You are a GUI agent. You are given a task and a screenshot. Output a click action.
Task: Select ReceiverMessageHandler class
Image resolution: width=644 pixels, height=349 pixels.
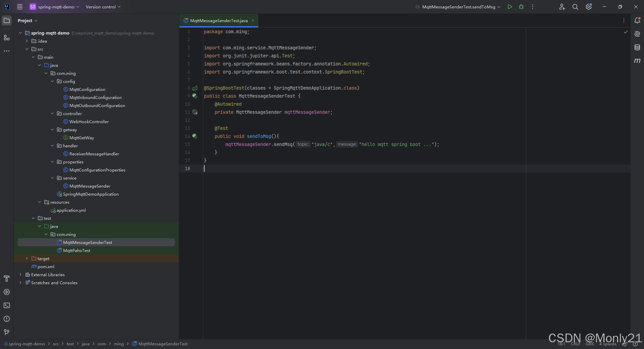(x=94, y=154)
